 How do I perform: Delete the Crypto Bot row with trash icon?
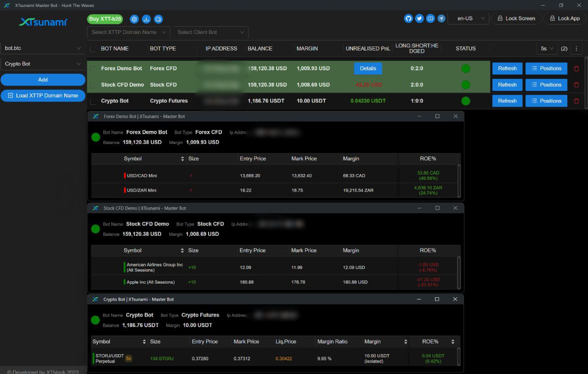pos(577,101)
